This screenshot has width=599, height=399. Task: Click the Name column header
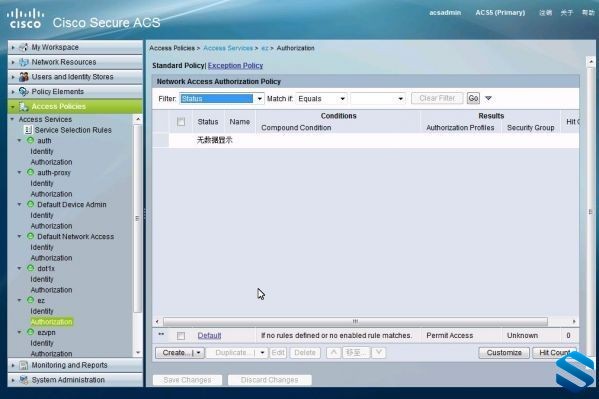coord(240,122)
